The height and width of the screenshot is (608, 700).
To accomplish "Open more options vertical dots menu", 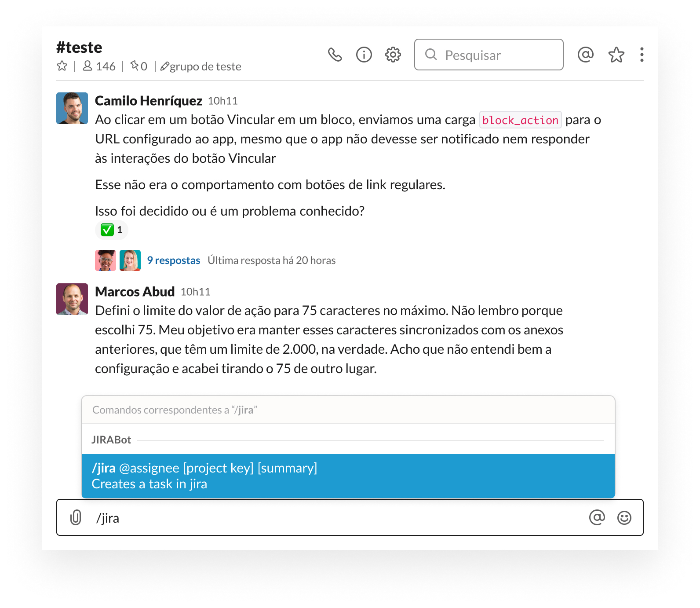I will pyautogui.click(x=642, y=55).
